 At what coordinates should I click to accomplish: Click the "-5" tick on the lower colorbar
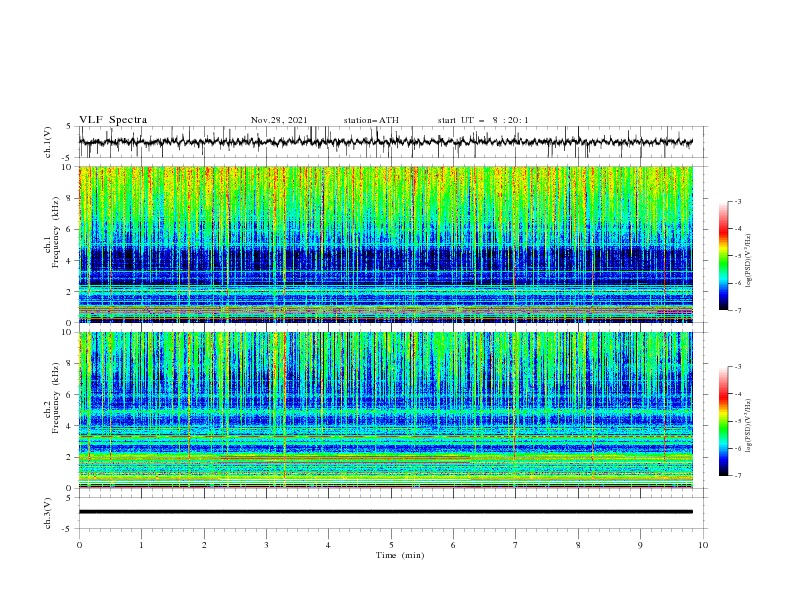pyautogui.click(x=737, y=421)
